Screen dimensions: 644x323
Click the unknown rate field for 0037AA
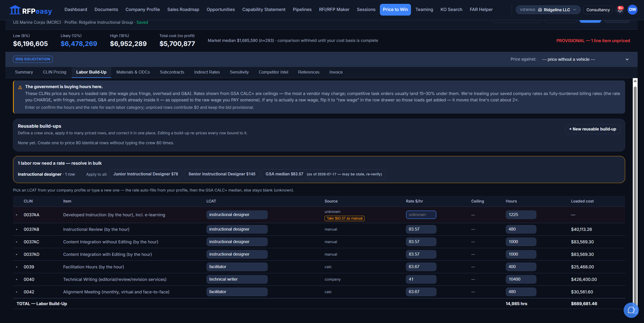(421, 215)
